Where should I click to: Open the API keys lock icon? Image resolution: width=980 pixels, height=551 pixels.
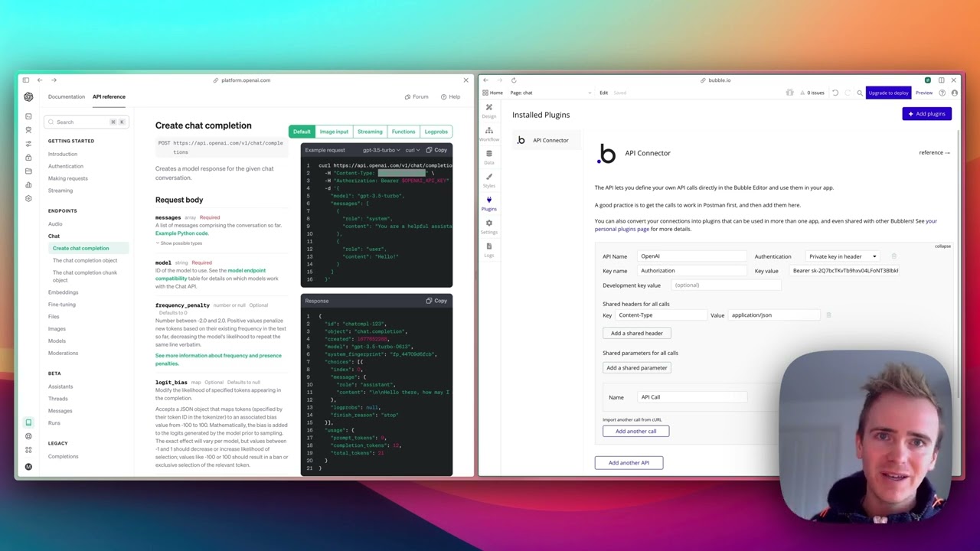28,158
